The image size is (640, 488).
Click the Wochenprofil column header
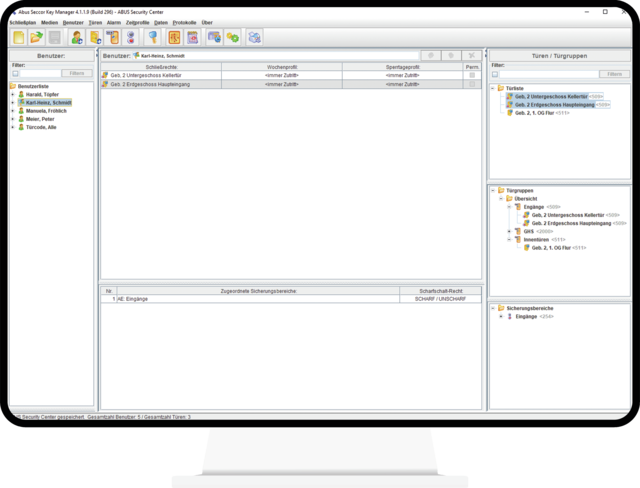point(282,67)
